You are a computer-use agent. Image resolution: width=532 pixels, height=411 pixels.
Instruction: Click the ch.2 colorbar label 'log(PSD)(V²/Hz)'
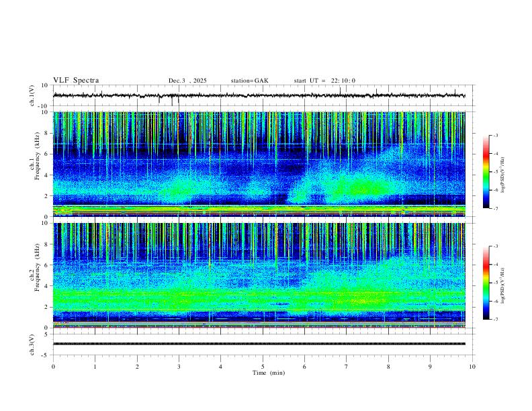[502, 286]
